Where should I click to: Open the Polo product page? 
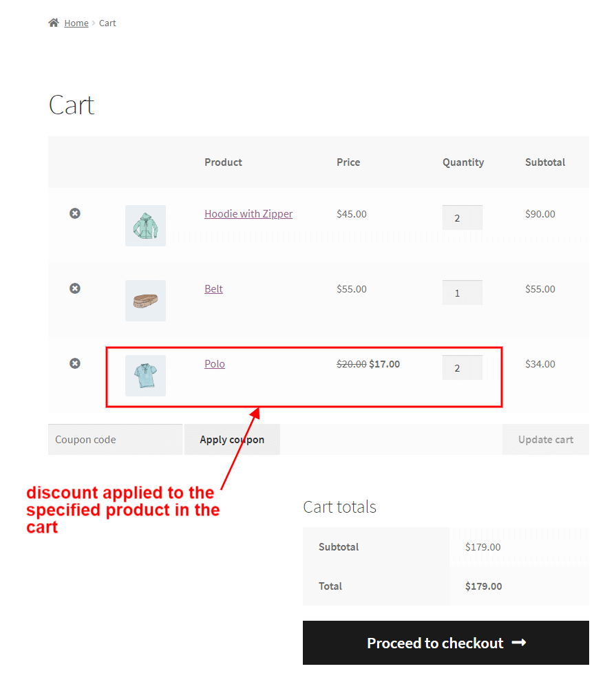(214, 363)
